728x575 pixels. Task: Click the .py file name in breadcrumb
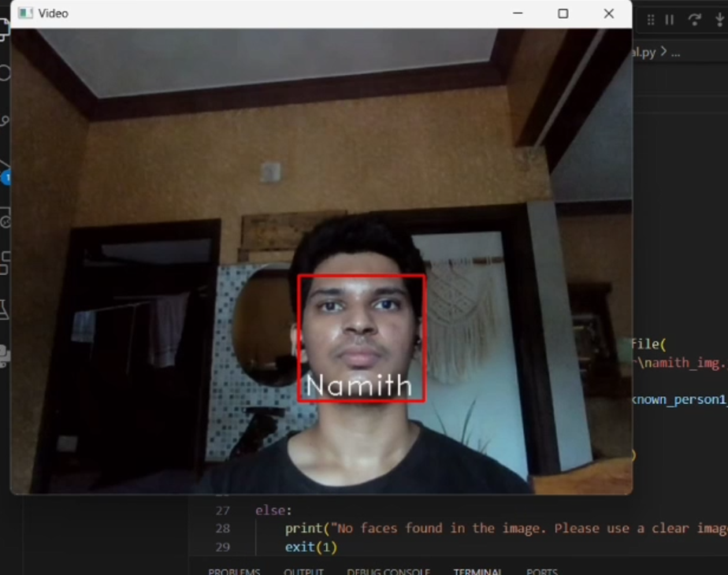point(644,52)
